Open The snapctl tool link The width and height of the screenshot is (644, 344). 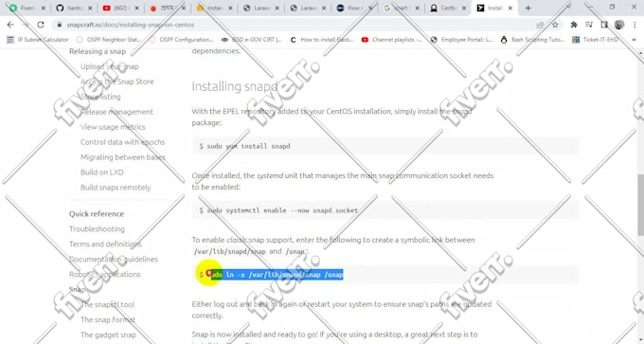[107, 304]
